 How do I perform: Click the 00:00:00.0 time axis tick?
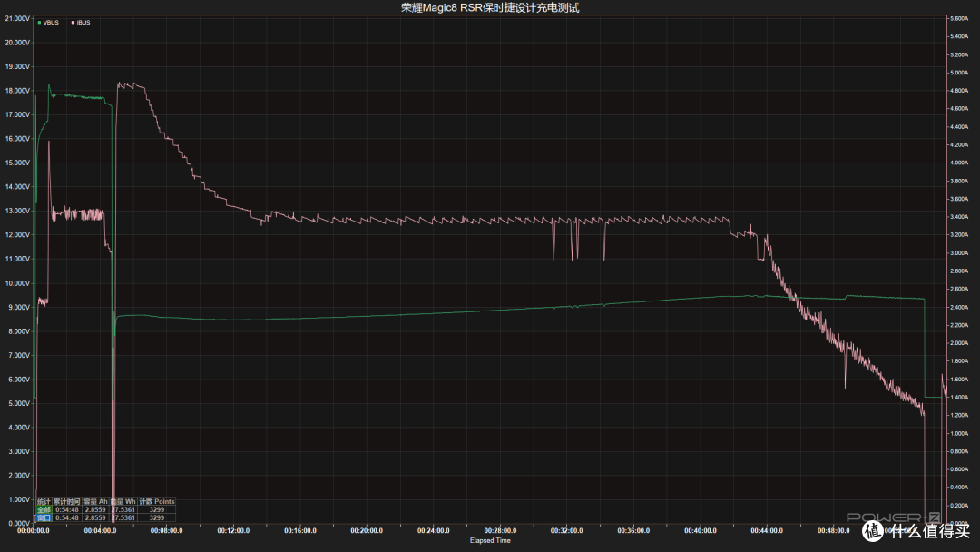pyautogui.click(x=34, y=531)
